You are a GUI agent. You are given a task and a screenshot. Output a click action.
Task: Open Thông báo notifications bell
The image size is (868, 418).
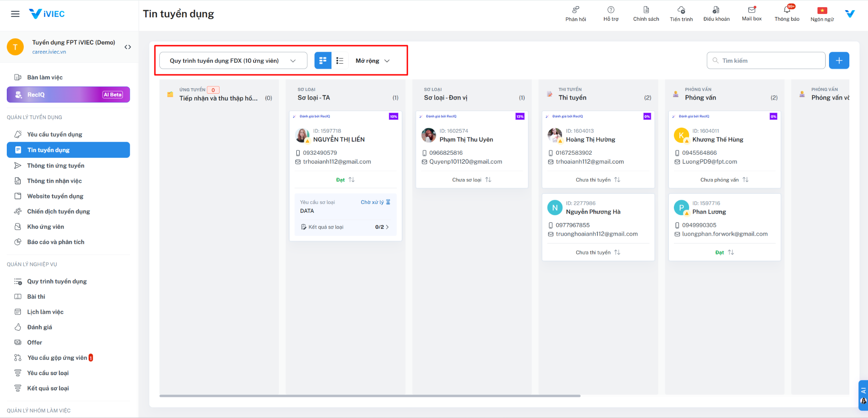click(x=787, y=10)
